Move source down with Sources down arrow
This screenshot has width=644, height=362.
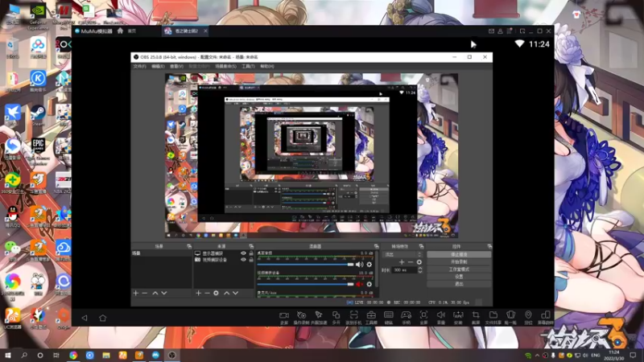[235, 293]
